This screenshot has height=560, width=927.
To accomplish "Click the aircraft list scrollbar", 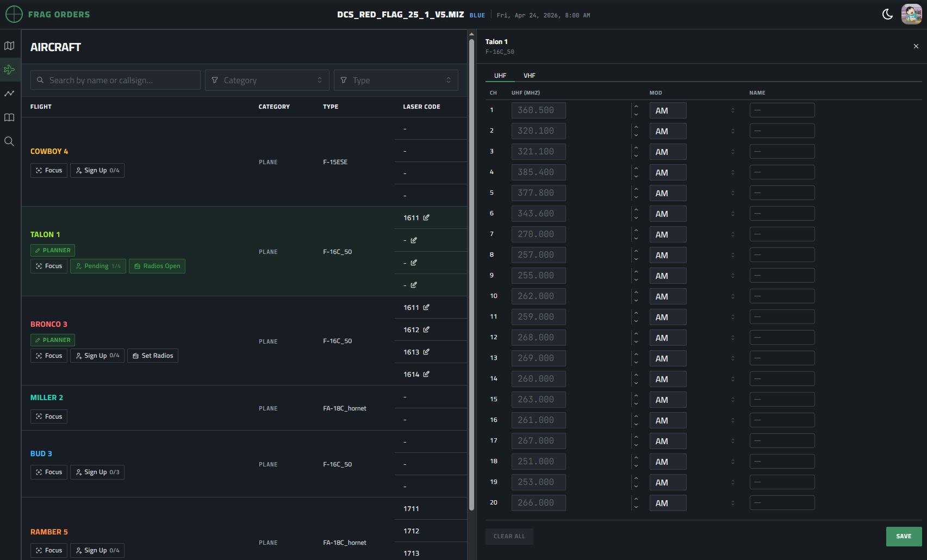I will coord(471,275).
